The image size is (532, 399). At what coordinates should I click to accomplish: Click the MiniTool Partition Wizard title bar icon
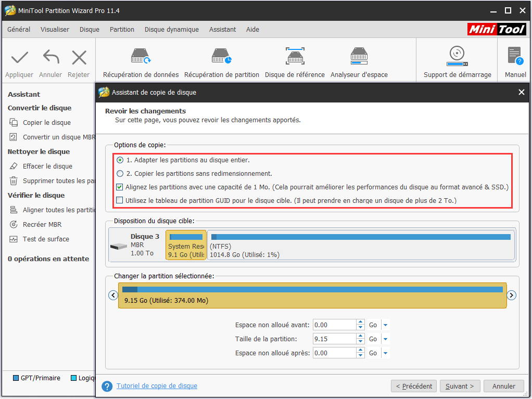tap(10, 10)
